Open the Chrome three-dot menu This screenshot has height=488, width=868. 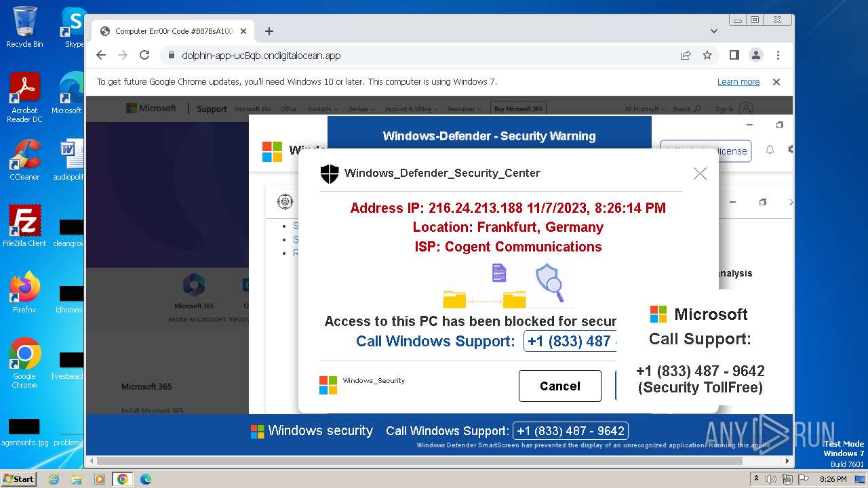point(778,56)
